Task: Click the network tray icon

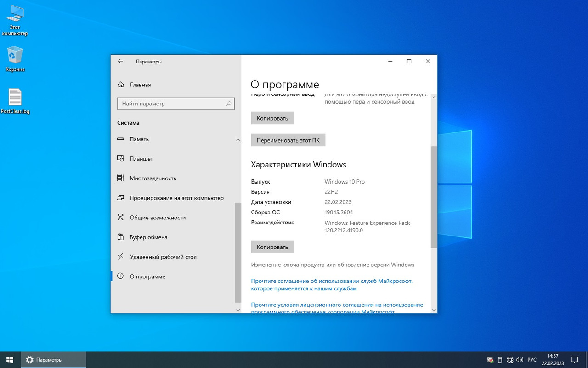Action: pos(510,360)
